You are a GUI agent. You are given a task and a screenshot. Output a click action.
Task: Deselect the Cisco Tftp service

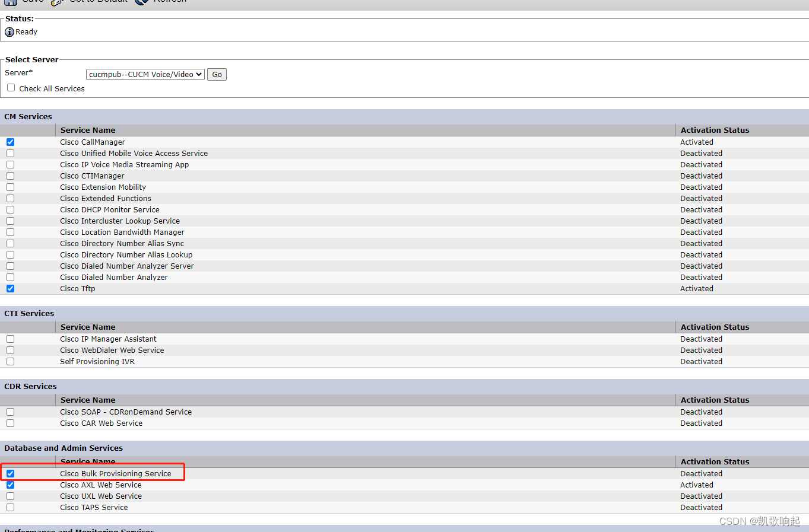pos(10,288)
